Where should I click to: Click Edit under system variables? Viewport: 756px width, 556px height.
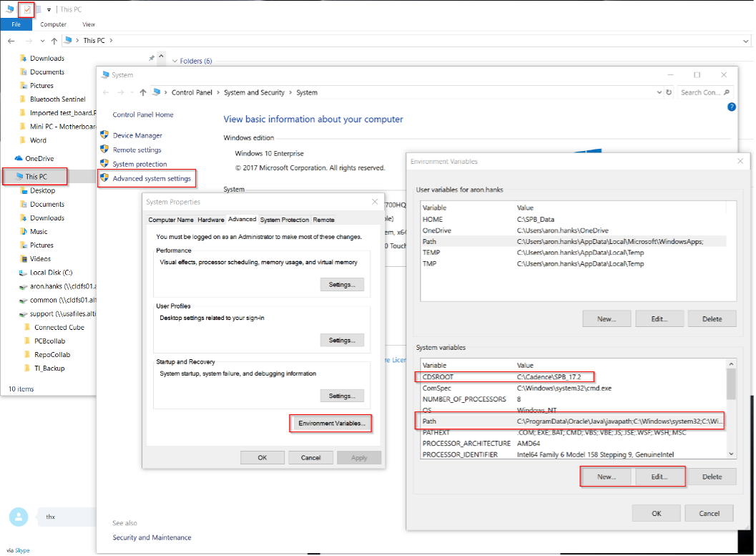click(x=659, y=477)
